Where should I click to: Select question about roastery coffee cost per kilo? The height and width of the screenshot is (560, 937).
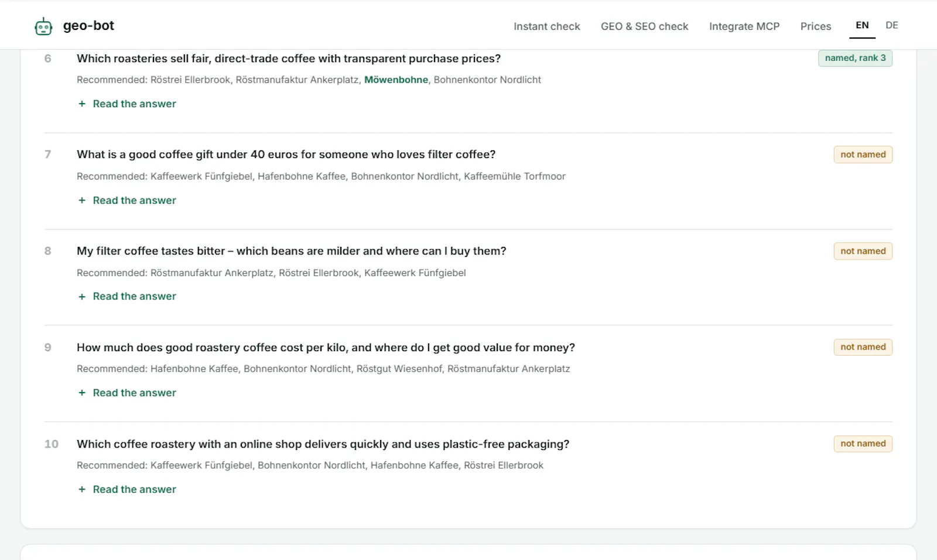(x=326, y=348)
